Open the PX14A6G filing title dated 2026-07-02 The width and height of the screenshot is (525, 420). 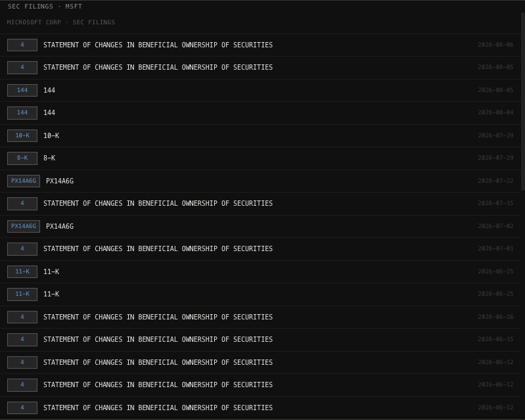[60, 226]
